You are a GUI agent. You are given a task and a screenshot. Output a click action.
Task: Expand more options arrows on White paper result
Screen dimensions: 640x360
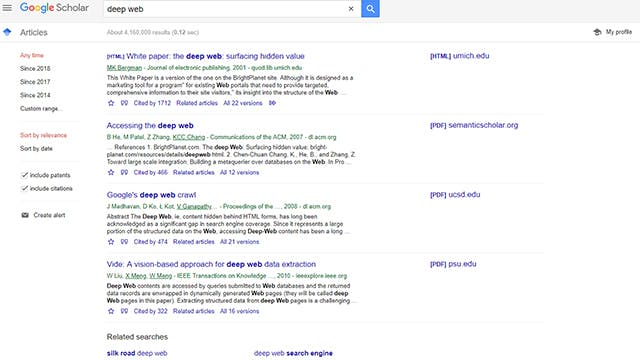(x=272, y=103)
